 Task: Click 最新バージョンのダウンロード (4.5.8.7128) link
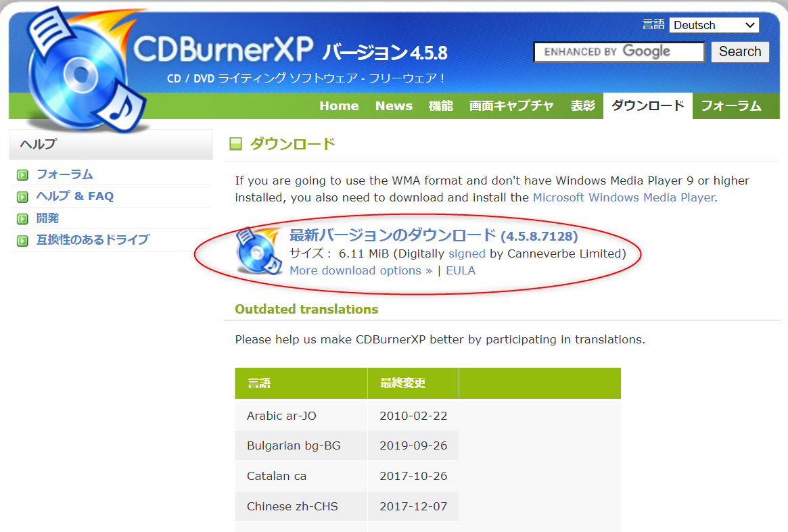tap(434, 235)
